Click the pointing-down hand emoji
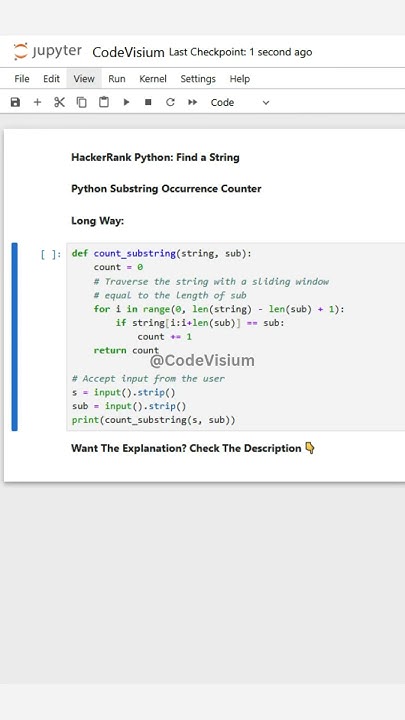405x720 pixels. pyautogui.click(x=310, y=448)
